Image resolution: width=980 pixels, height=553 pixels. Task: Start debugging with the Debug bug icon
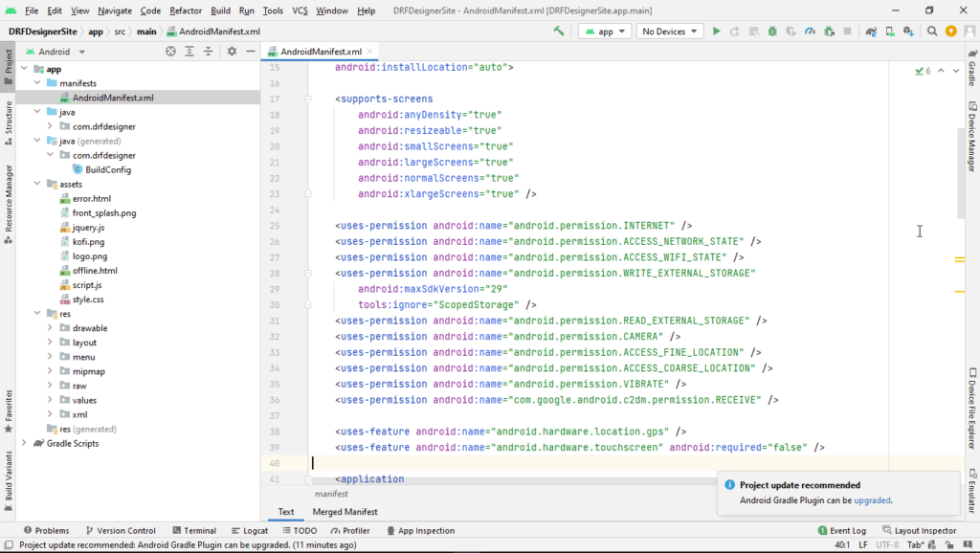click(772, 32)
